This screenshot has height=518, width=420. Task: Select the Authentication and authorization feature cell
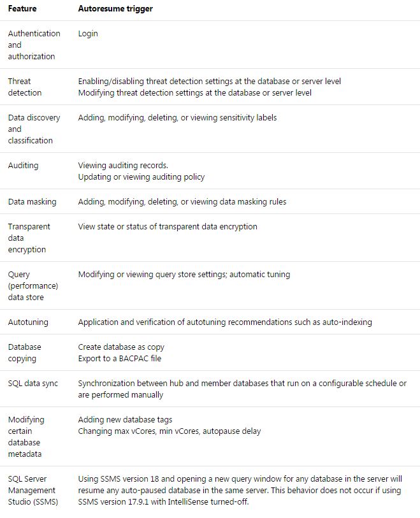[x=34, y=45]
